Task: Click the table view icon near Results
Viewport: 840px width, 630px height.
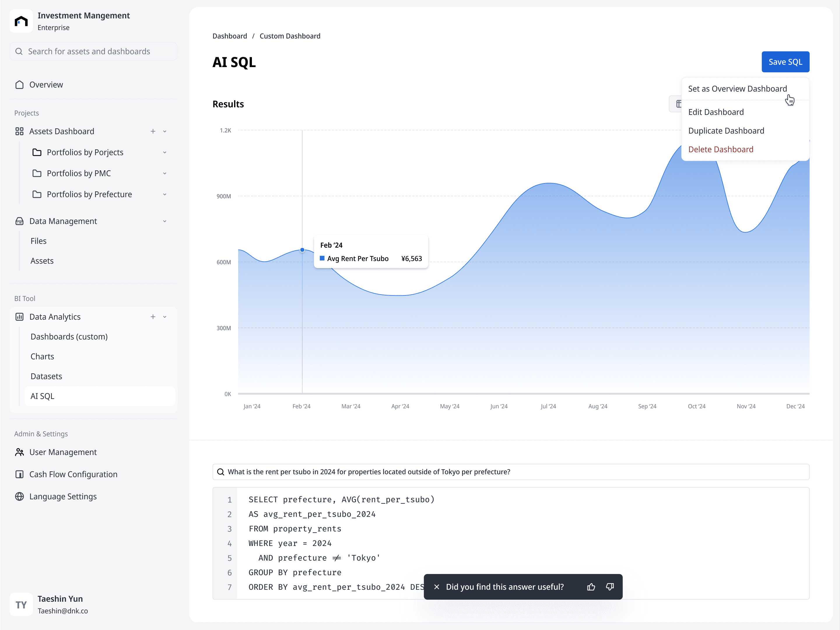Action: tap(678, 104)
